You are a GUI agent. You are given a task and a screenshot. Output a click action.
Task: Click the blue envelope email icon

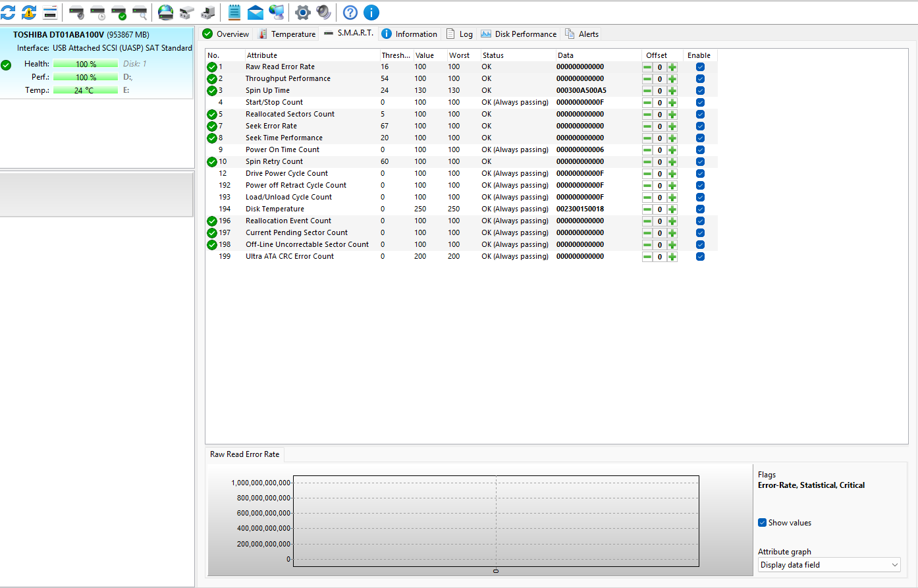[256, 13]
